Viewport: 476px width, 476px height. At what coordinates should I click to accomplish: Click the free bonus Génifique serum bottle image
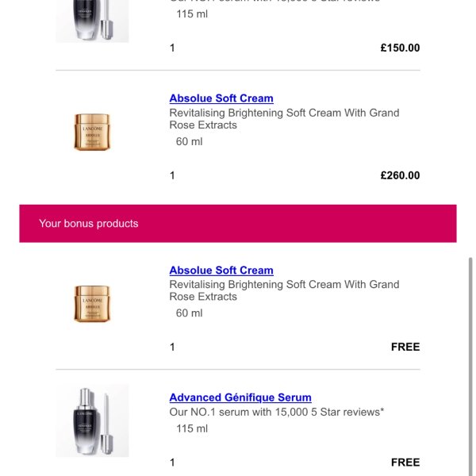92,420
